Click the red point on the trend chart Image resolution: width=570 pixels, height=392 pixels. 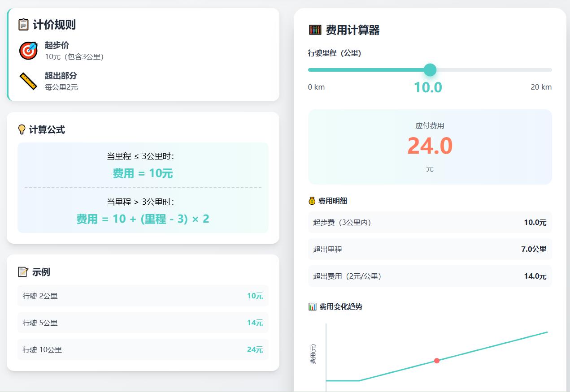(x=437, y=361)
